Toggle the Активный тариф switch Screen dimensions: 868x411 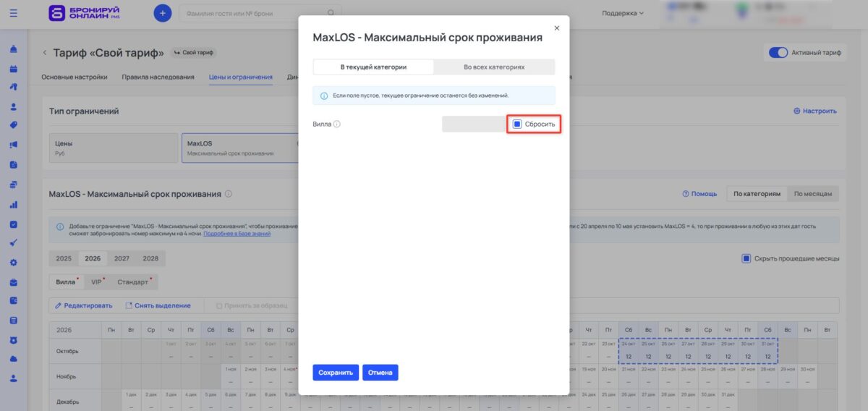point(778,53)
